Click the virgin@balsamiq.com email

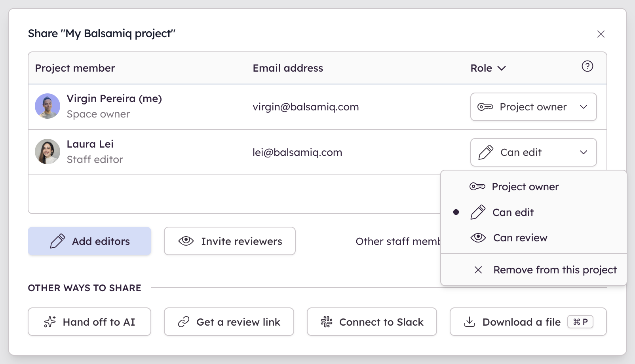(x=306, y=107)
